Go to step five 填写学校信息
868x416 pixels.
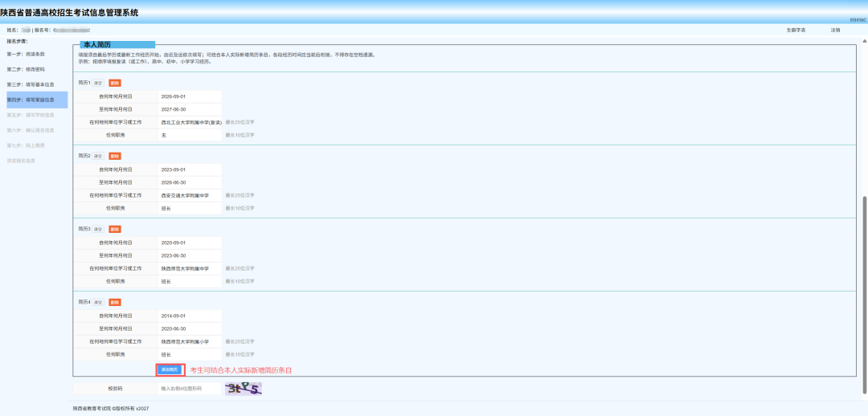(31, 115)
